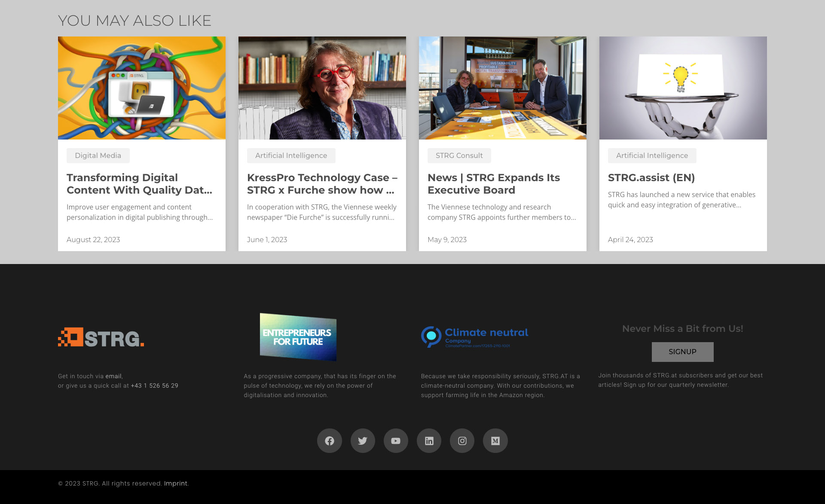This screenshot has width=825, height=504.
Task: Open Transforming Digital Content article title
Action: coord(140,184)
